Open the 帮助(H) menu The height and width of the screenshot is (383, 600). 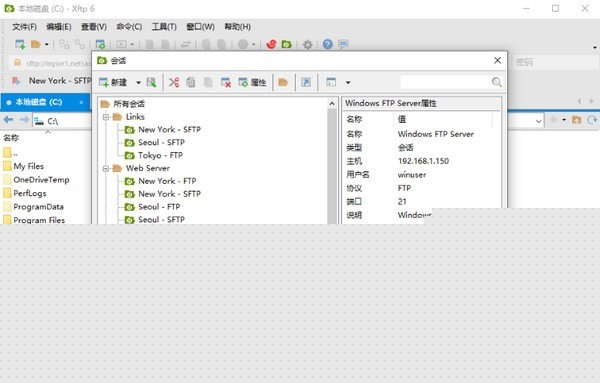click(238, 27)
